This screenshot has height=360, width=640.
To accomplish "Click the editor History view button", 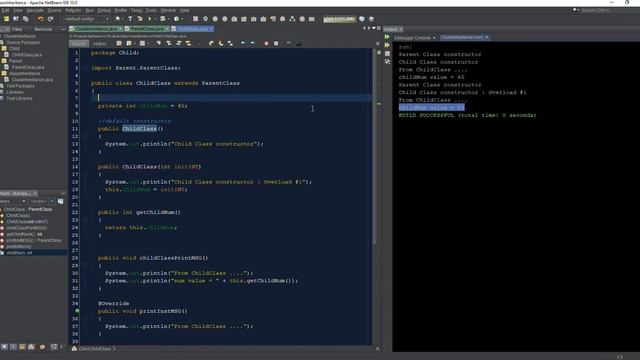I will (x=99, y=43).
